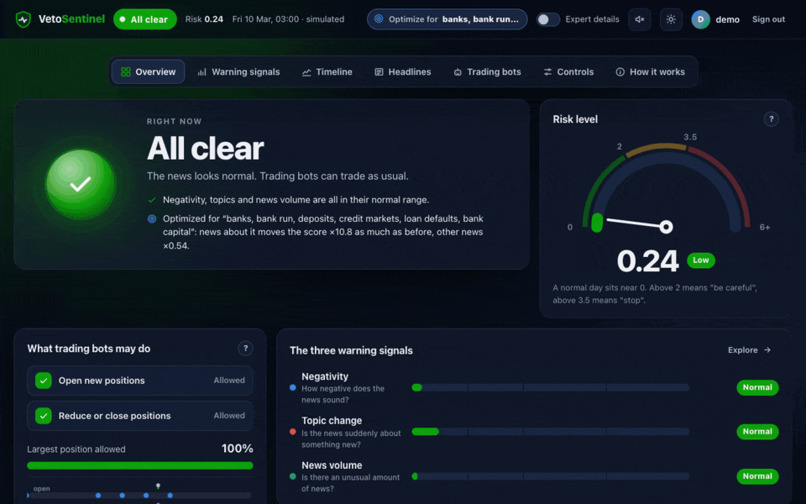Open the Optimize for banks selector

tap(447, 20)
